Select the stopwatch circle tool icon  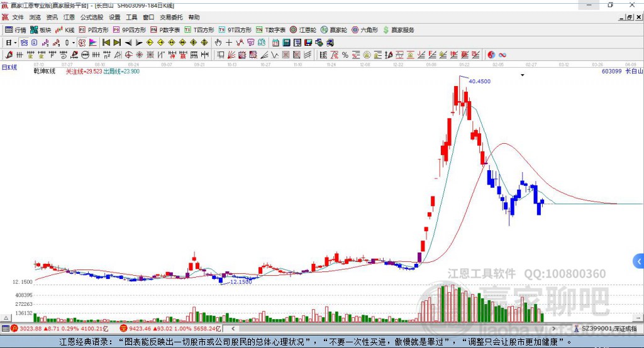[85, 55]
